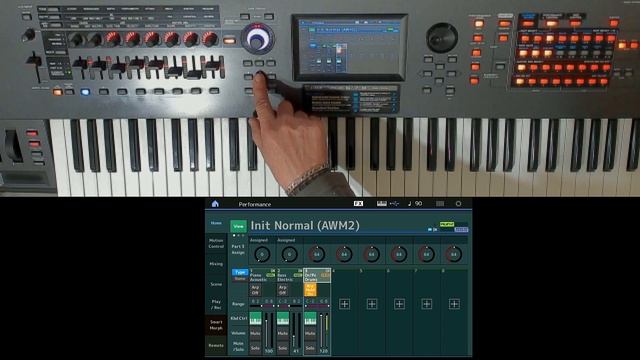Open the keyboard MIDI settings icon
Screen dimensions: 640x360
click(x=382, y=204)
